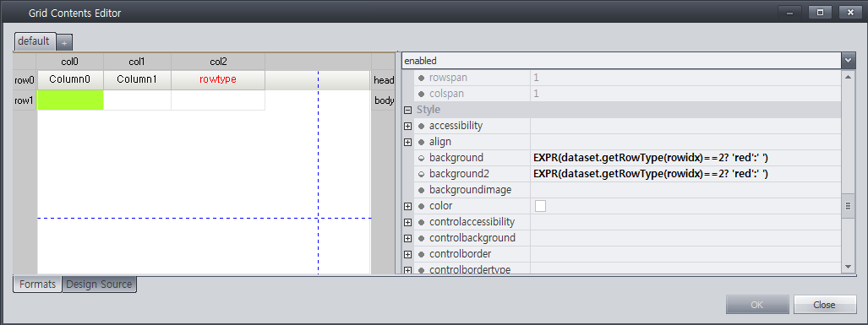Viewport: 868px width, 325px height.
Task: Select the red rowtype head cell
Action: click(x=218, y=80)
